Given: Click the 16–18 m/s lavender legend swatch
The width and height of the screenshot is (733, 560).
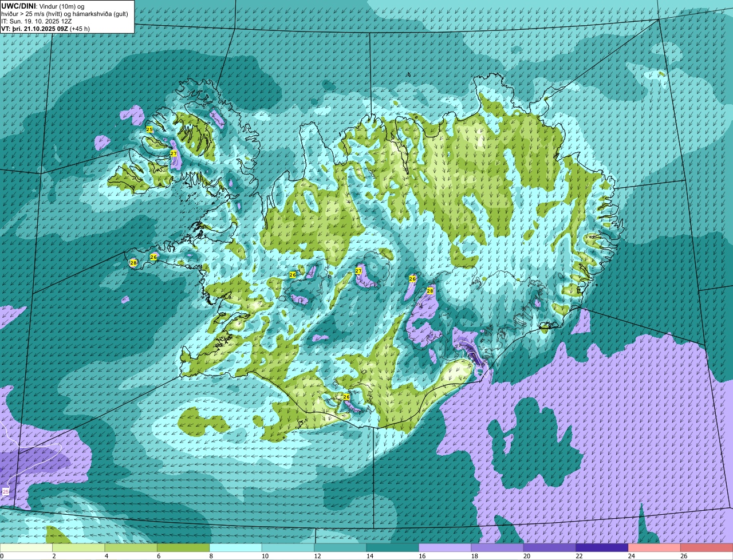Looking at the screenshot, I should [x=445, y=547].
